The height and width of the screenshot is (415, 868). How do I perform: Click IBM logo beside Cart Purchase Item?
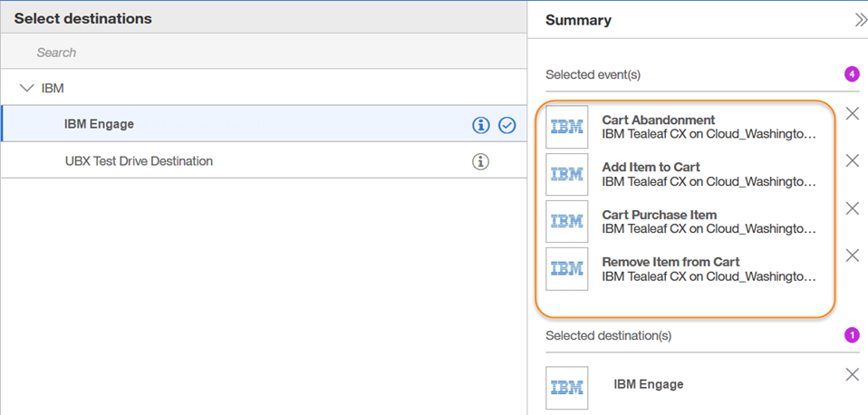(567, 221)
